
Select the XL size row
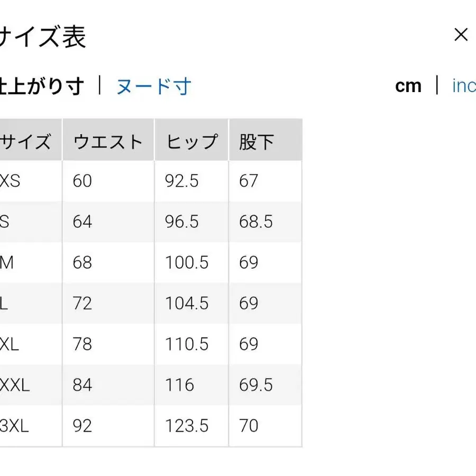point(11,344)
